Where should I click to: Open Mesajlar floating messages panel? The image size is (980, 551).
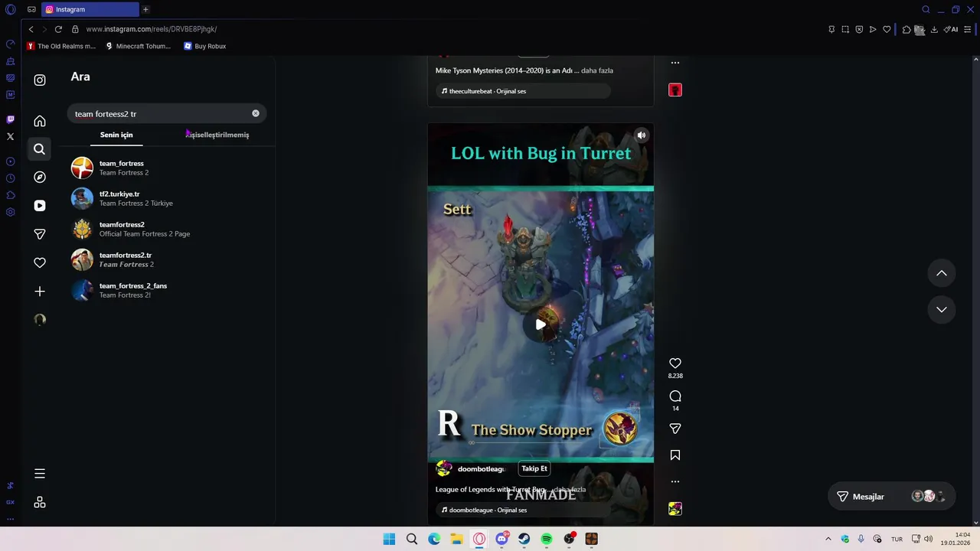pos(891,497)
